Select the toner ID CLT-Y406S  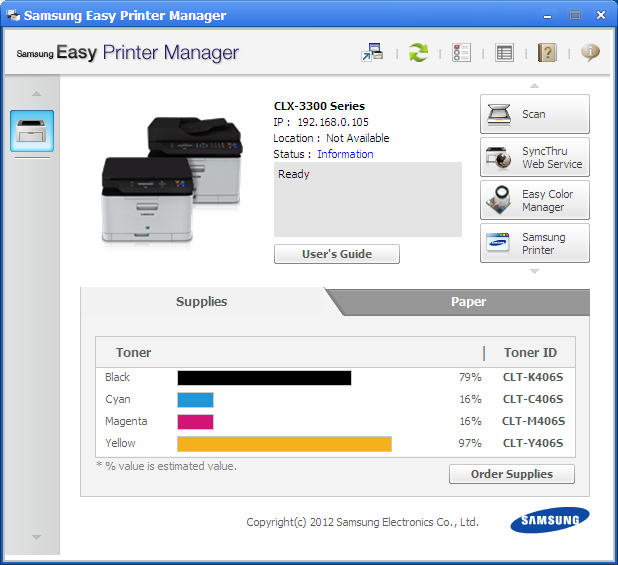[x=533, y=444]
